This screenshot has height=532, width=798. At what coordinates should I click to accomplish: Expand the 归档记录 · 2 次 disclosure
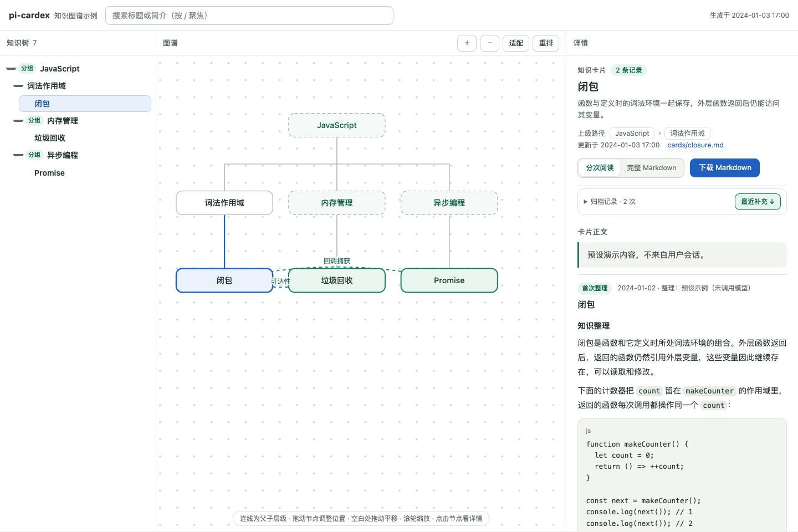pyautogui.click(x=610, y=202)
